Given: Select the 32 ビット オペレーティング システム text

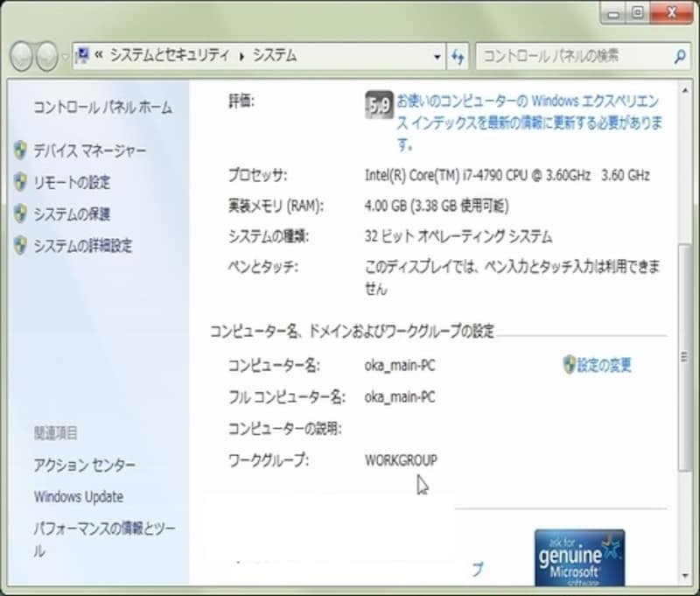Looking at the screenshot, I should [458, 236].
